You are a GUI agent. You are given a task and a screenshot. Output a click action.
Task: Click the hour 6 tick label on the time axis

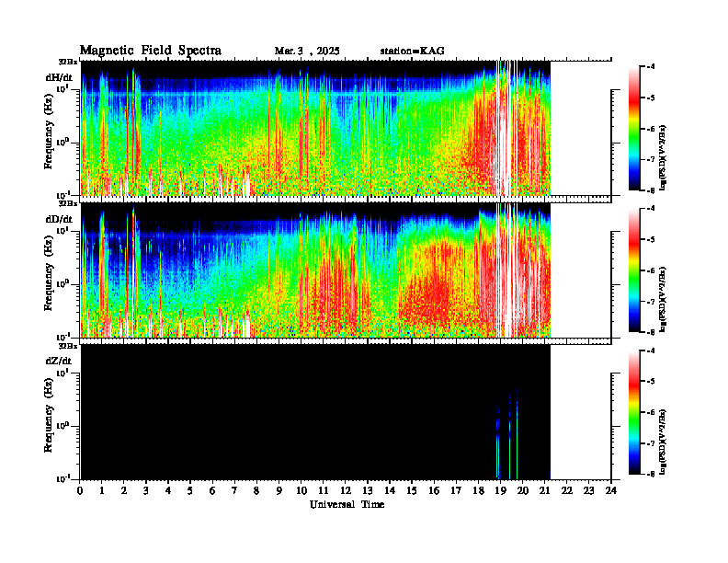212,490
